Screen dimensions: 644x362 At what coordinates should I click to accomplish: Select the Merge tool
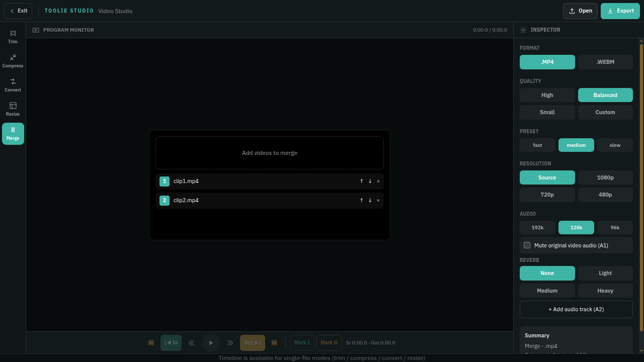point(13,134)
